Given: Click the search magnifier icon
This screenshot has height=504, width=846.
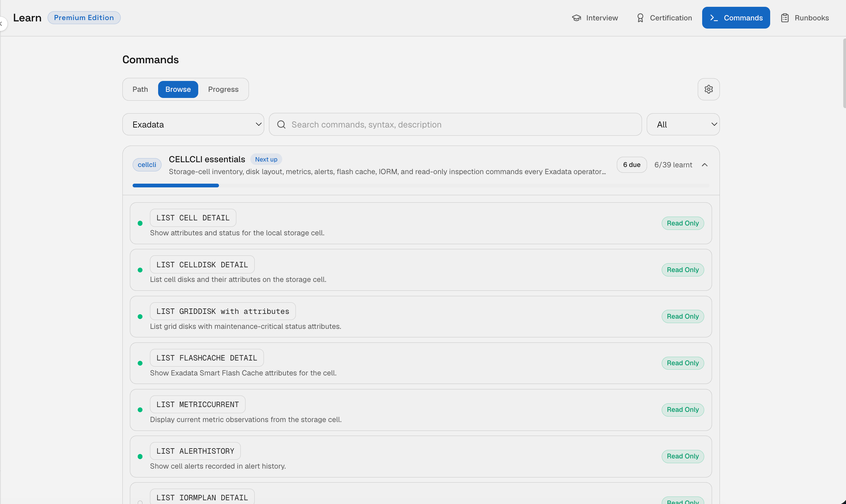Looking at the screenshot, I should coord(281,124).
